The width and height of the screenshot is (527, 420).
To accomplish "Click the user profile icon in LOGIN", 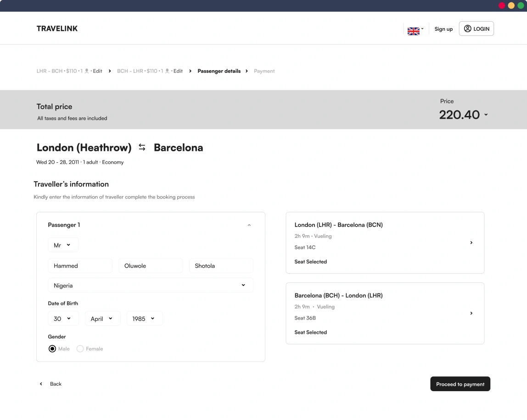I will click(x=467, y=28).
